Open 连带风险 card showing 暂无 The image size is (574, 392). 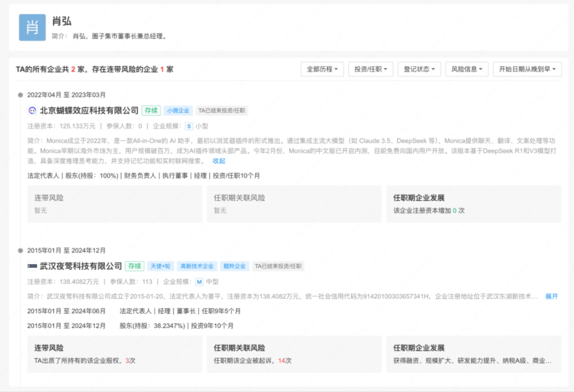point(114,204)
